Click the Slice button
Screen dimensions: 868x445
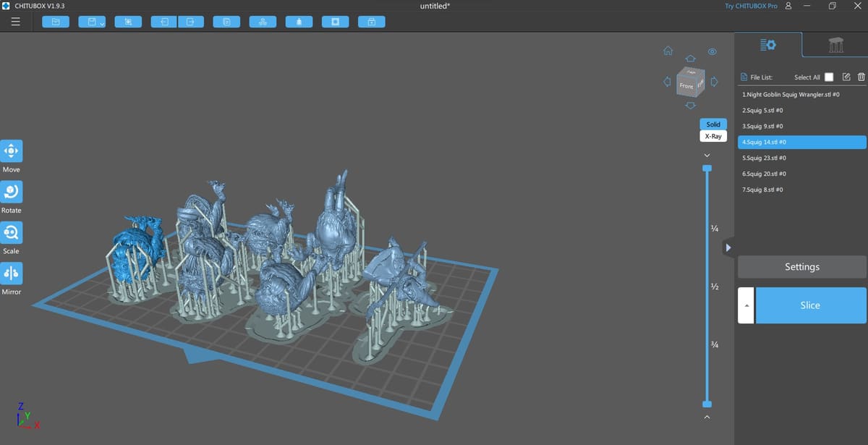coord(810,305)
